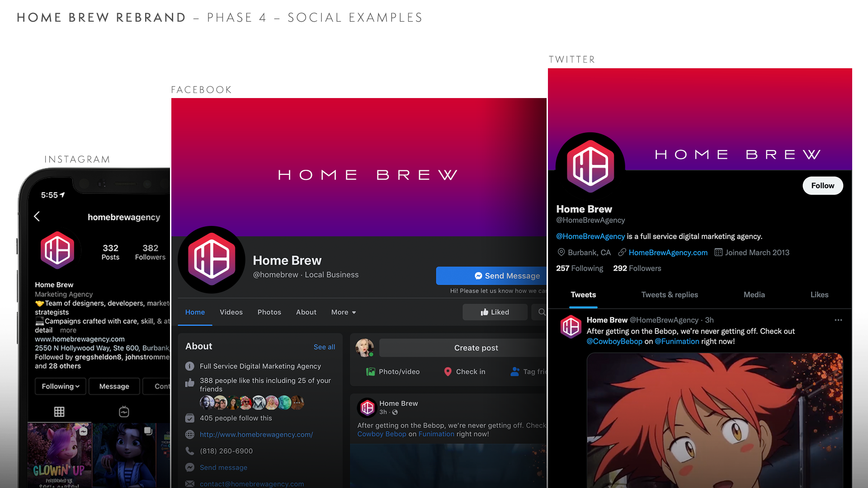Click the user avatar beside Create post
868x488 pixels.
click(x=364, y=347)
